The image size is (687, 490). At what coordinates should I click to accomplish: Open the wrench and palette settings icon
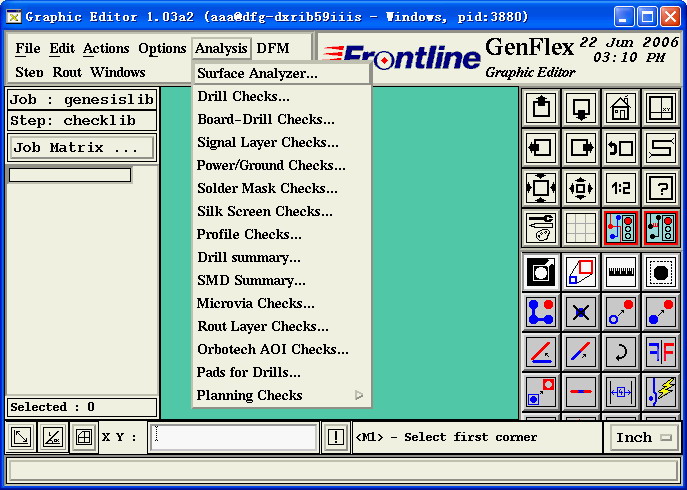click(x=541, y=228)
